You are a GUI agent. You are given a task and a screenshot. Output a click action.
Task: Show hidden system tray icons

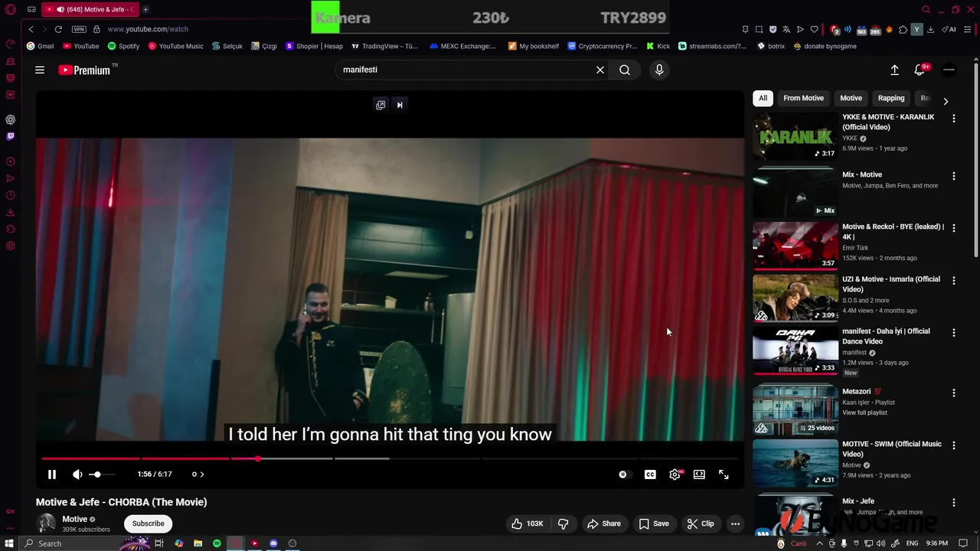click(819, 543)
